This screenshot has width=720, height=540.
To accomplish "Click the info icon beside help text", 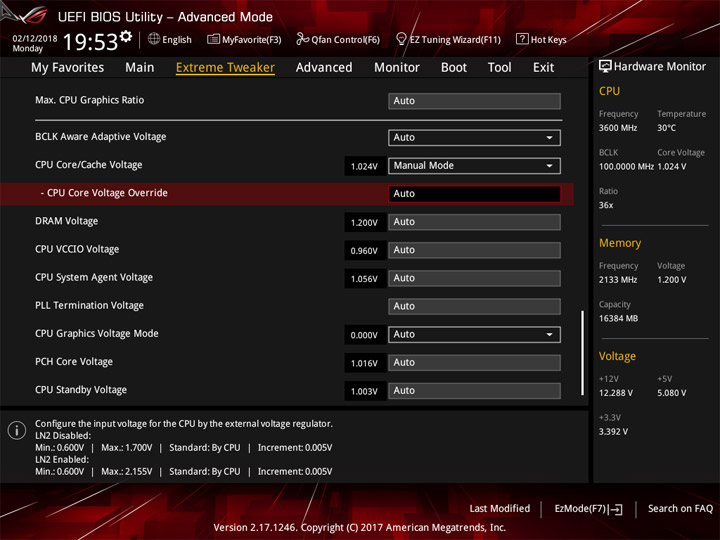I will point(17,431).
